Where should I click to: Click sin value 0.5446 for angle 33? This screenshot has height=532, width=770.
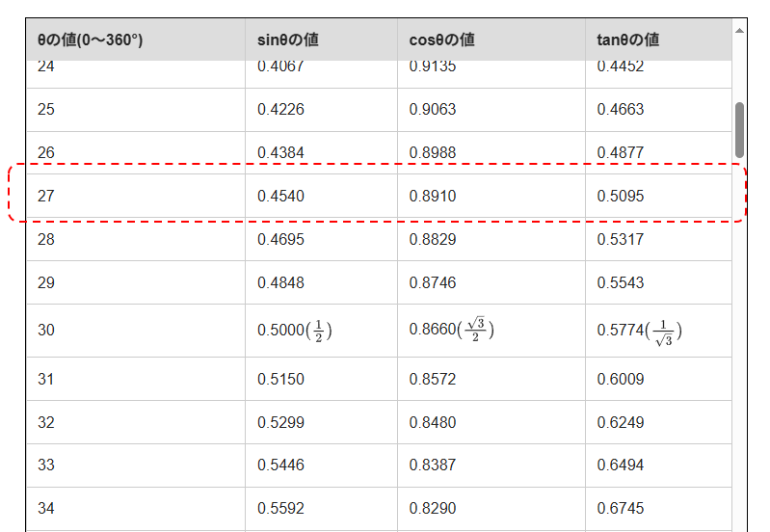280,465
